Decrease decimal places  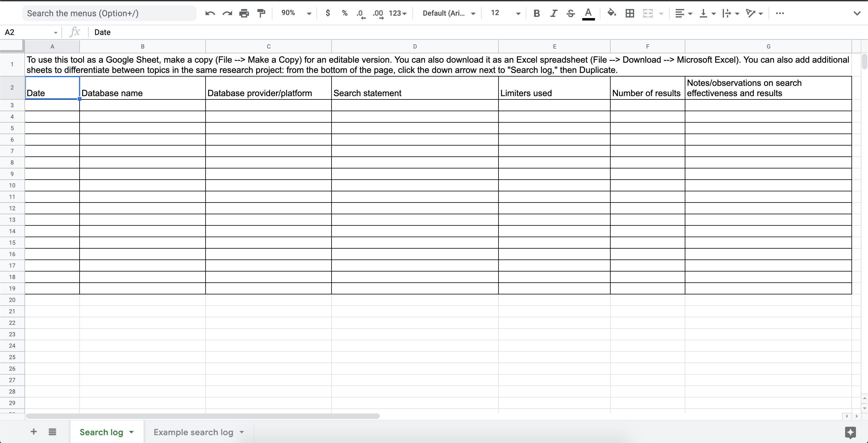(x=360, y=14)
